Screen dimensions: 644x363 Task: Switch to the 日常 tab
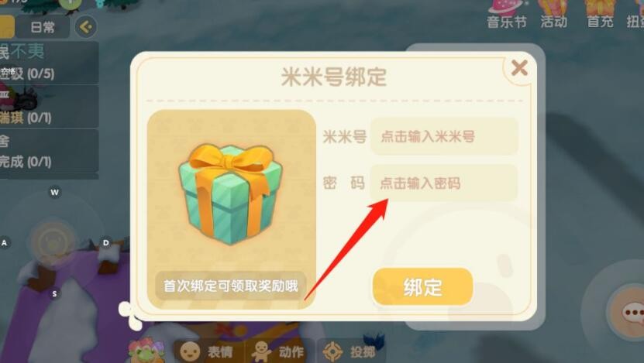pyautogui.click(x=43, y=27)
